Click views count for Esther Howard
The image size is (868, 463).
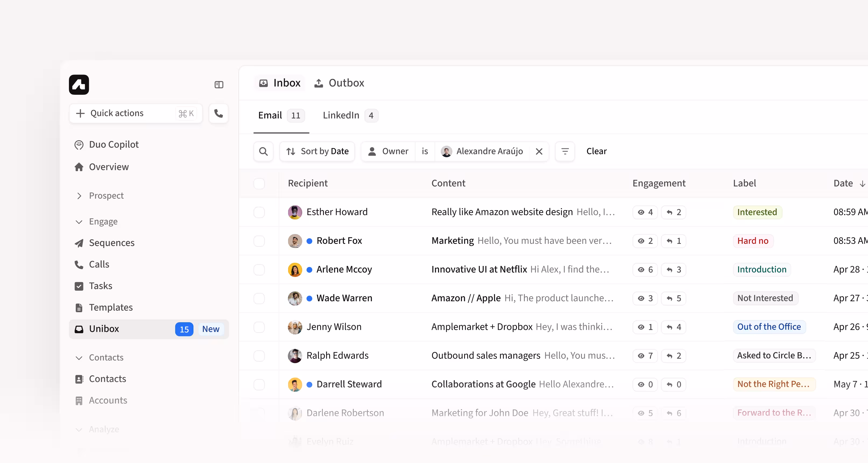(x=645, y=212)
